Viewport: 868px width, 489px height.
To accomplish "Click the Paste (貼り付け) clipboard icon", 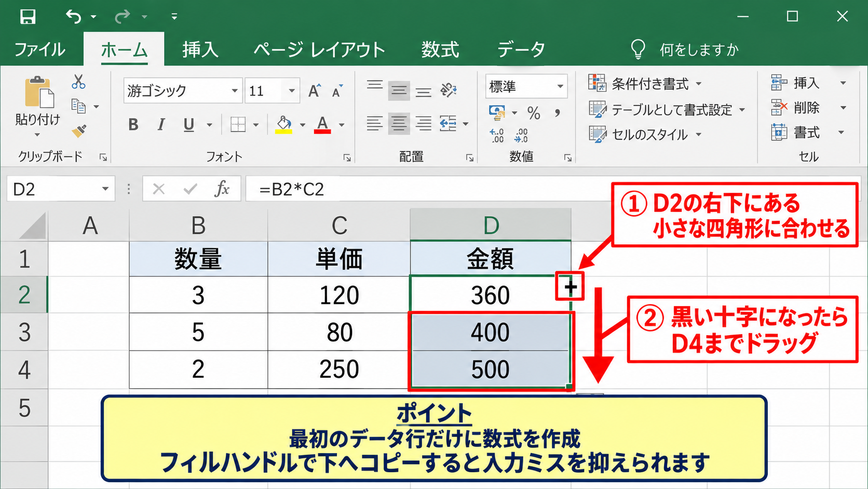I will [x=38, y=92].
